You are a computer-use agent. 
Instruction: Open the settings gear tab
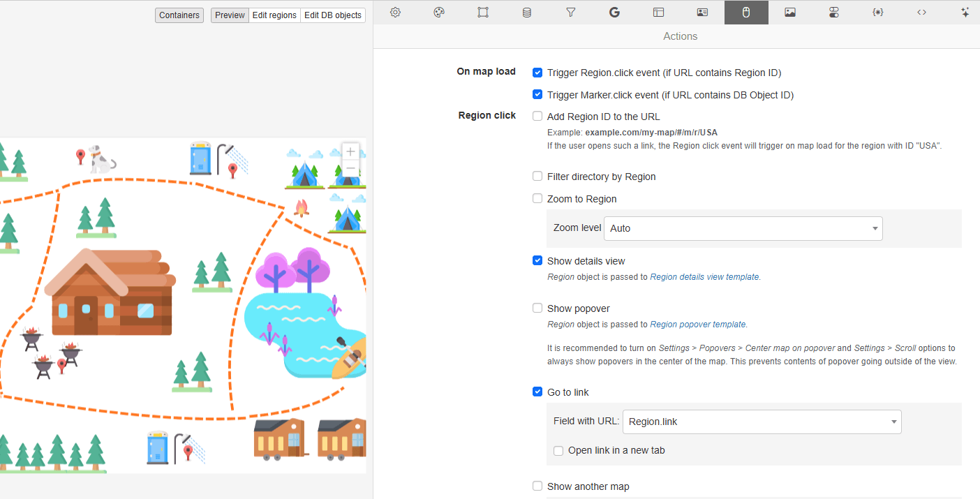(x=395, y=13)
